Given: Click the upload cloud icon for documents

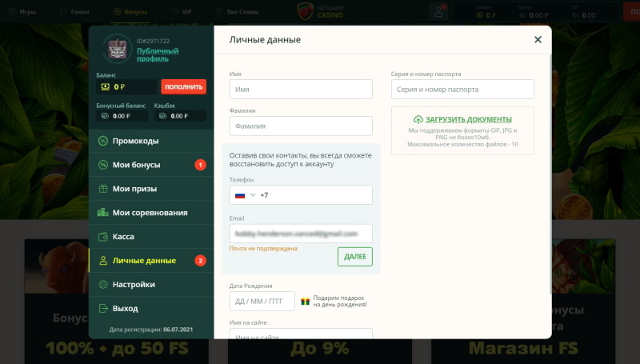Looking at the screenshot, I should (418, 119).
